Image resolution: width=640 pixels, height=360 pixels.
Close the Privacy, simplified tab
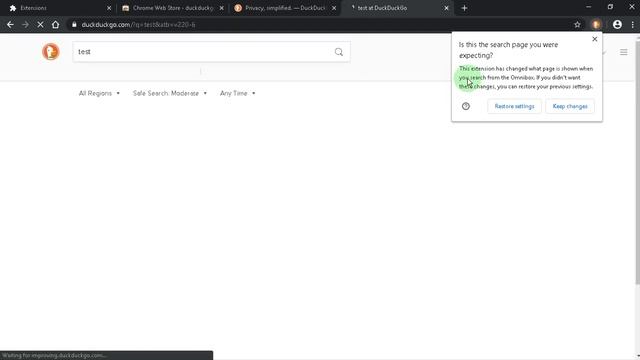tap(334, 8)
